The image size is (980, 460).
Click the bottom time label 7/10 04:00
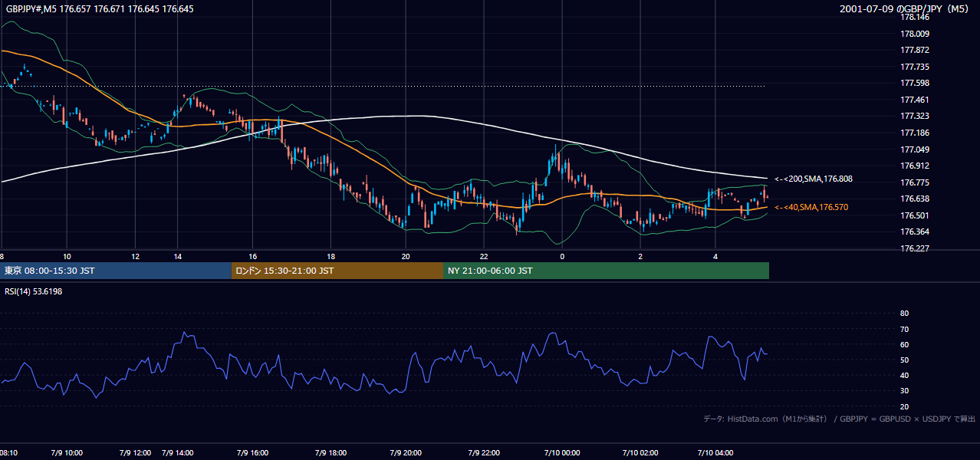[715, 452]
